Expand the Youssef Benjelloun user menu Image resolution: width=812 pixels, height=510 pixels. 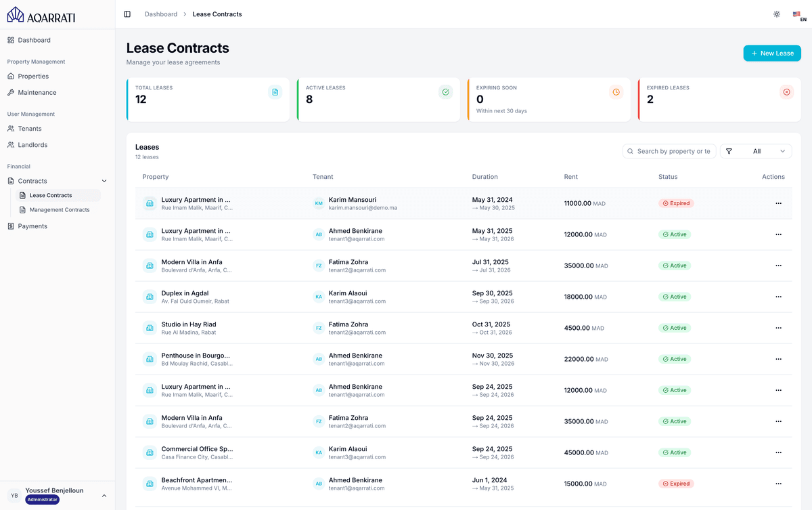(104, 496)
